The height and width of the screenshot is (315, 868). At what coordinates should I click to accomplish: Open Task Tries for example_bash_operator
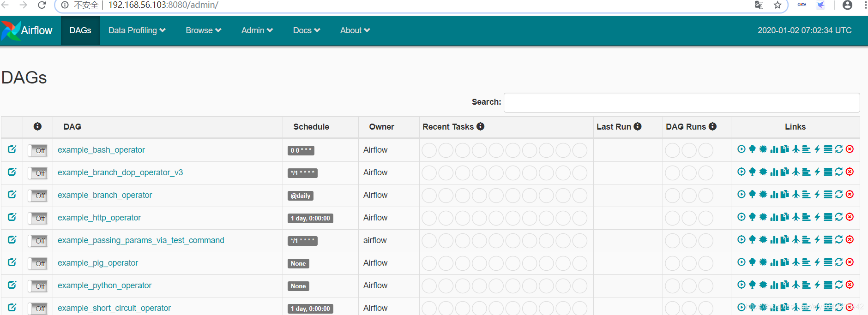tap(785, 149)
